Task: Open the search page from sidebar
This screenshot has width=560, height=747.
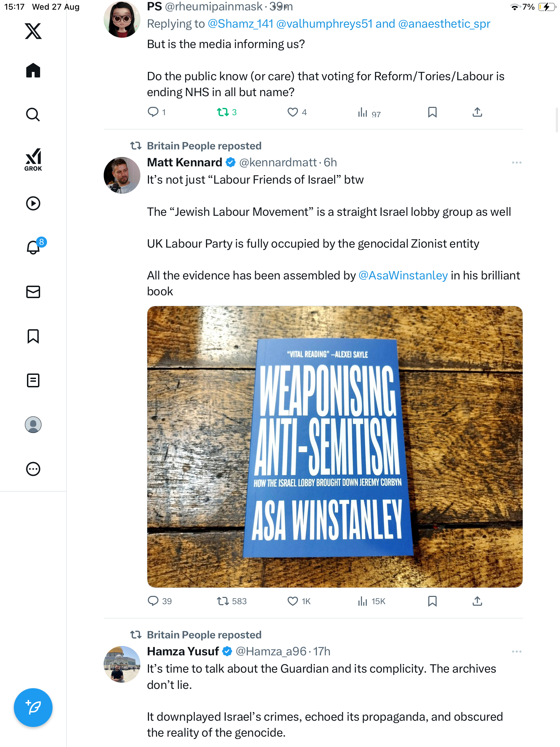Action: point(33,114)
